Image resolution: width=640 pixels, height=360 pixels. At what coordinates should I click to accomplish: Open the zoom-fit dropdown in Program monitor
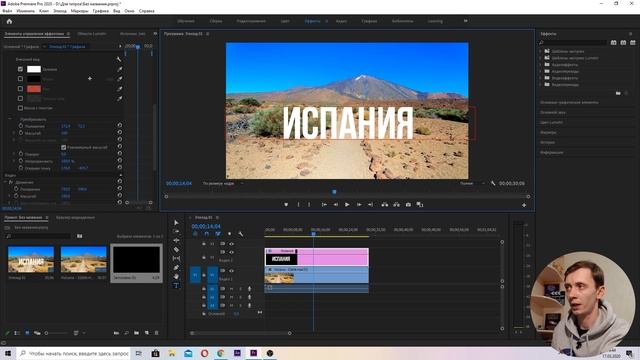click(x=223, y=184)
